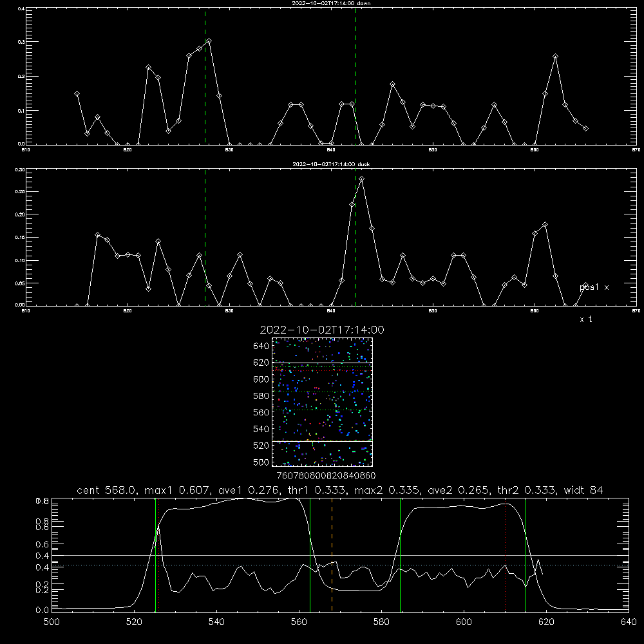Screen dimensions: 644x644
Task: Click the '640' x-axis label of bottom plot
Action: 629,622
